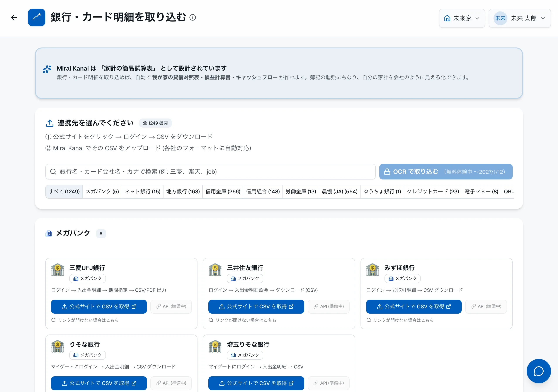Click the 三井住友銀行 card title
This screenshot has width=558, height=392.
click(245, 268)
